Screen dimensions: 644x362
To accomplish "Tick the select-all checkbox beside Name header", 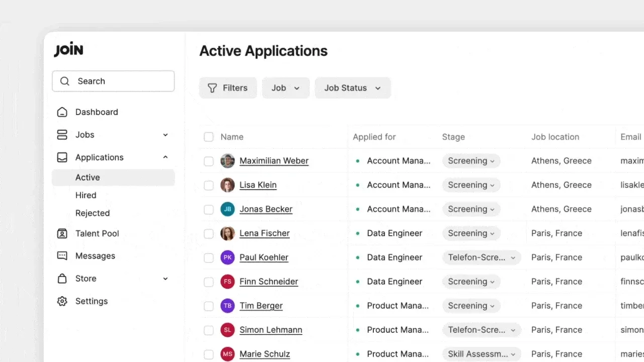I will point(208,137).
